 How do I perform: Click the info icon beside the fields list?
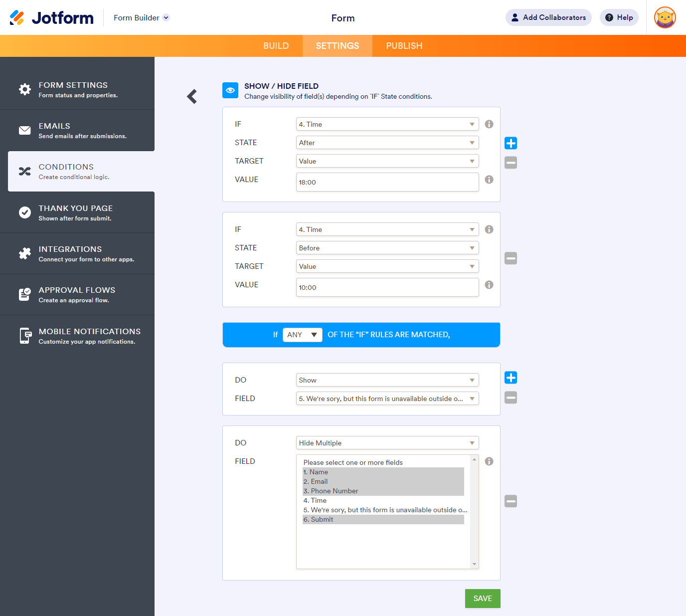click(489, 461)
